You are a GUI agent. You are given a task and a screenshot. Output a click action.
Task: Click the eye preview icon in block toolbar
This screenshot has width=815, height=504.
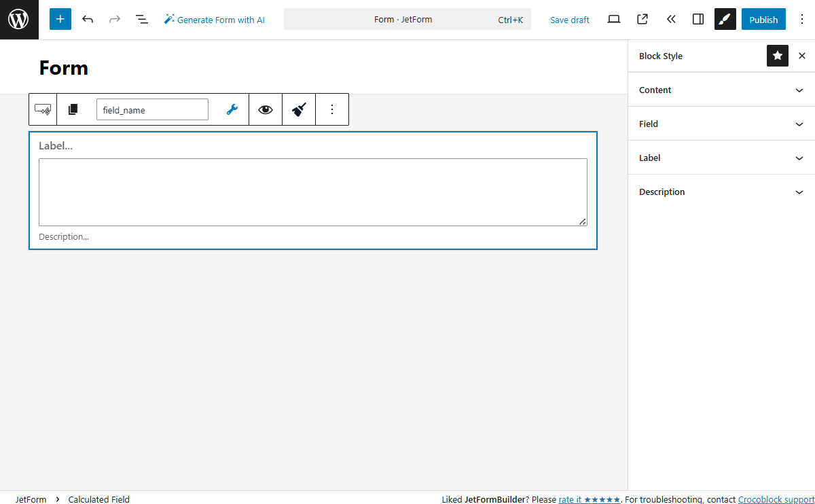coord(265,109)
